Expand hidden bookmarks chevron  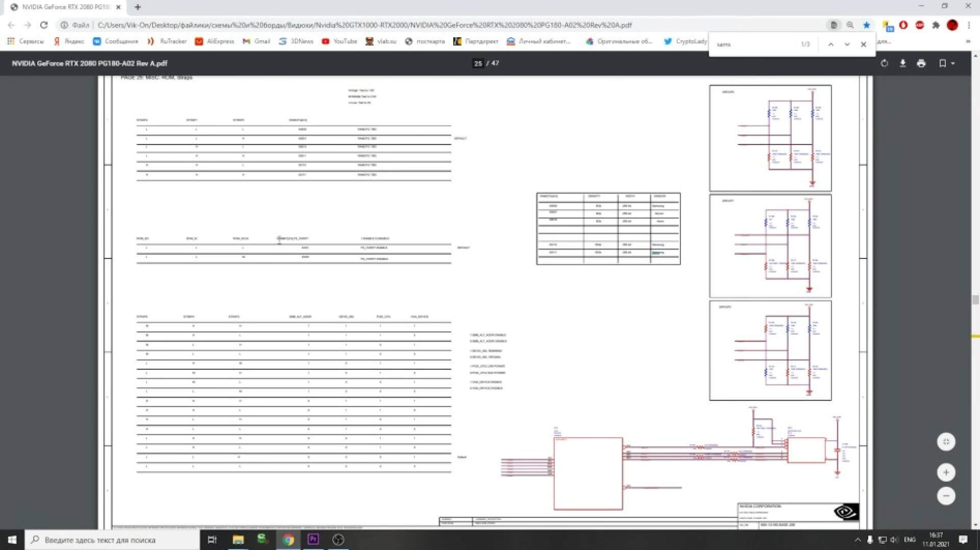pyautogui.click(x=968, y=41)
